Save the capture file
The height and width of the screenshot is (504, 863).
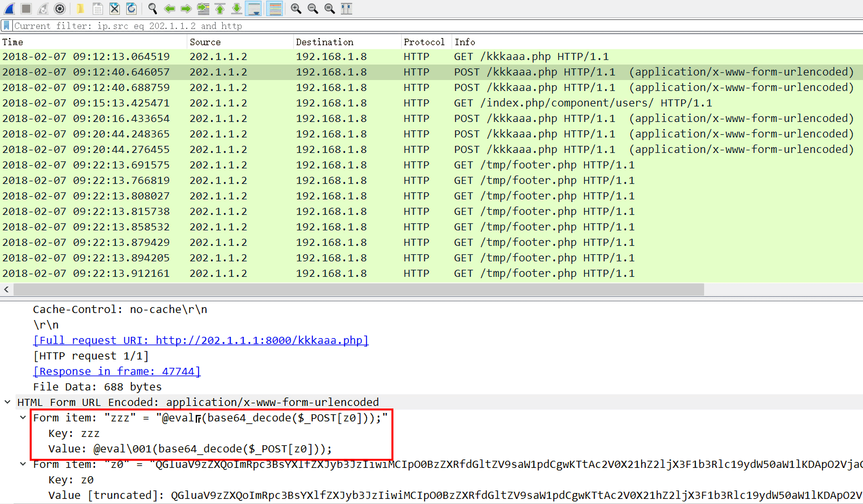pos(98,9)
